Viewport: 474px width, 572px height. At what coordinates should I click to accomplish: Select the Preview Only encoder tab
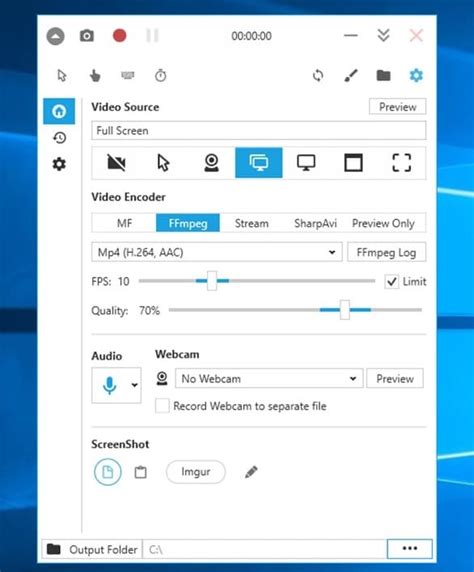[x=383, y=223]
